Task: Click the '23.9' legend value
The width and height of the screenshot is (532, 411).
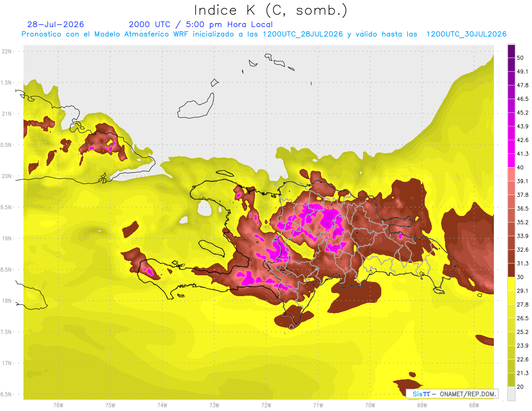Action: 523,346
